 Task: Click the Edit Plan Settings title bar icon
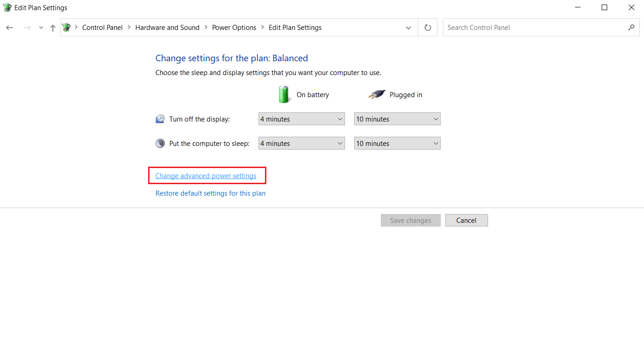tap(7, 7)
